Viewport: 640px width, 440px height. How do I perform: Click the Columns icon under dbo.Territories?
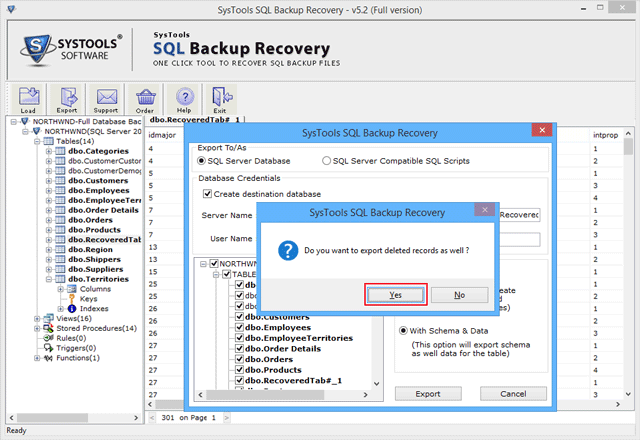click(x=72, y=289)
